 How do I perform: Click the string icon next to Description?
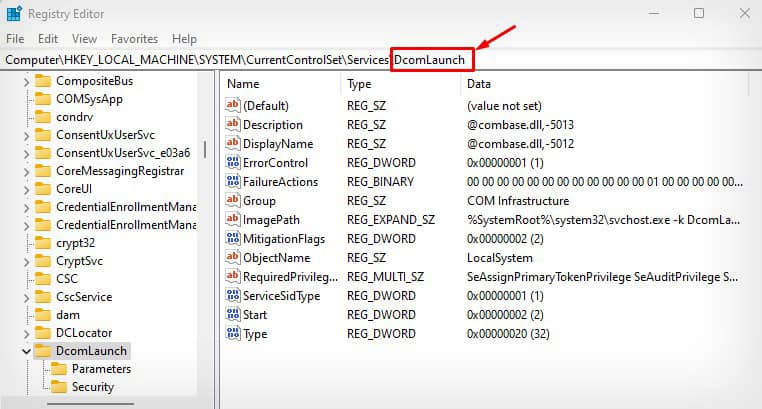(x=233, y=124)
